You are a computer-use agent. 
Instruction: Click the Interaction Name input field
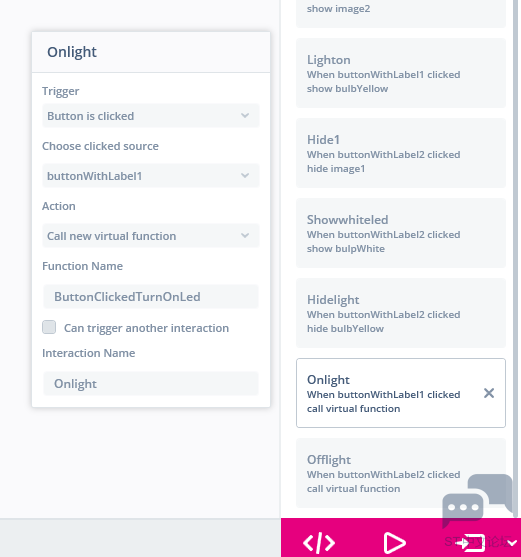(151, 384)
